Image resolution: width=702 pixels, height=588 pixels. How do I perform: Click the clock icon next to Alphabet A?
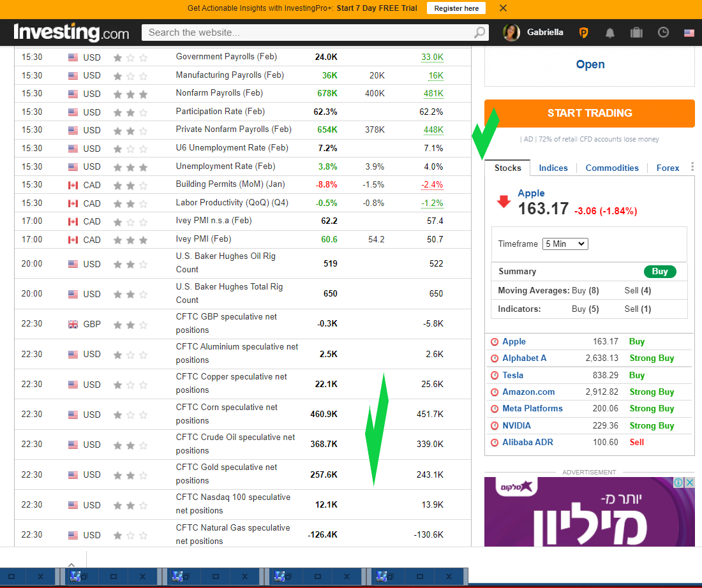tap(494, 358)
